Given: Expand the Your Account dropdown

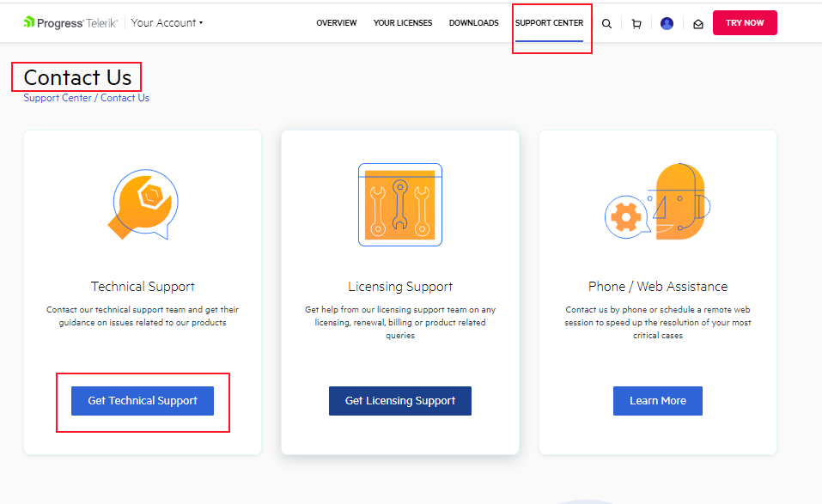Looking at the screenshot, I should click(x=167, y=22).
